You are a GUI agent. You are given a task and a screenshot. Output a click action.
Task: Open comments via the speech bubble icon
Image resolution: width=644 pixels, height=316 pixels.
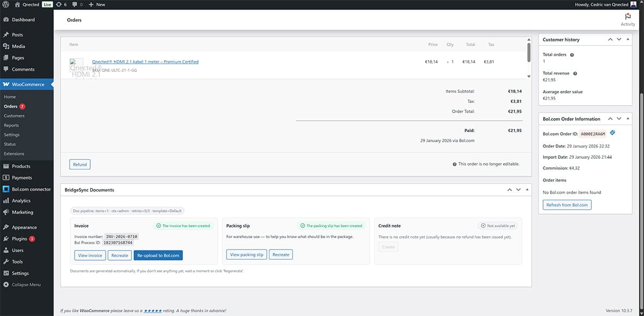click(75, 4)
